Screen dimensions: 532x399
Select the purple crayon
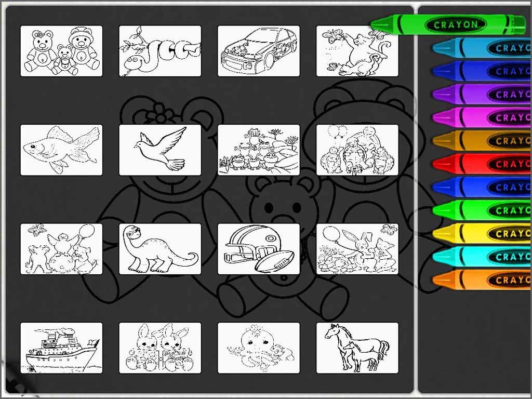point(482,95)
